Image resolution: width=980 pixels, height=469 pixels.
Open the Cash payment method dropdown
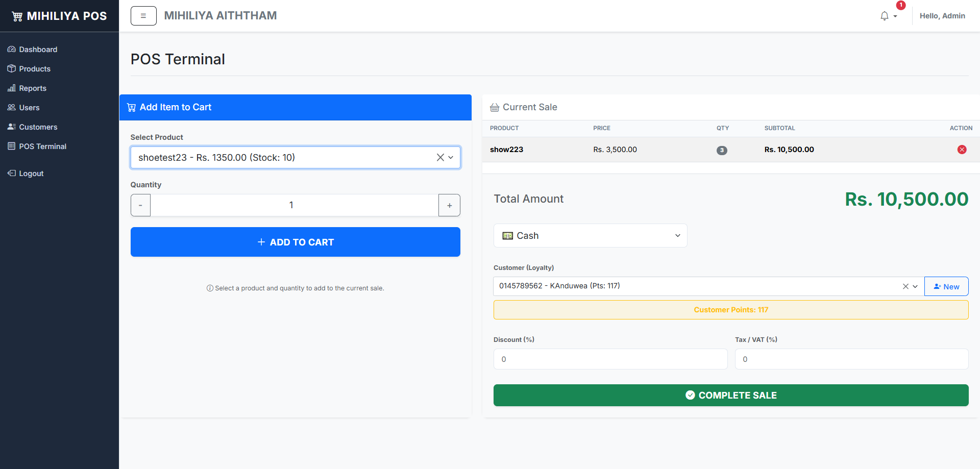pyautogui.click(x=590, y=236)
